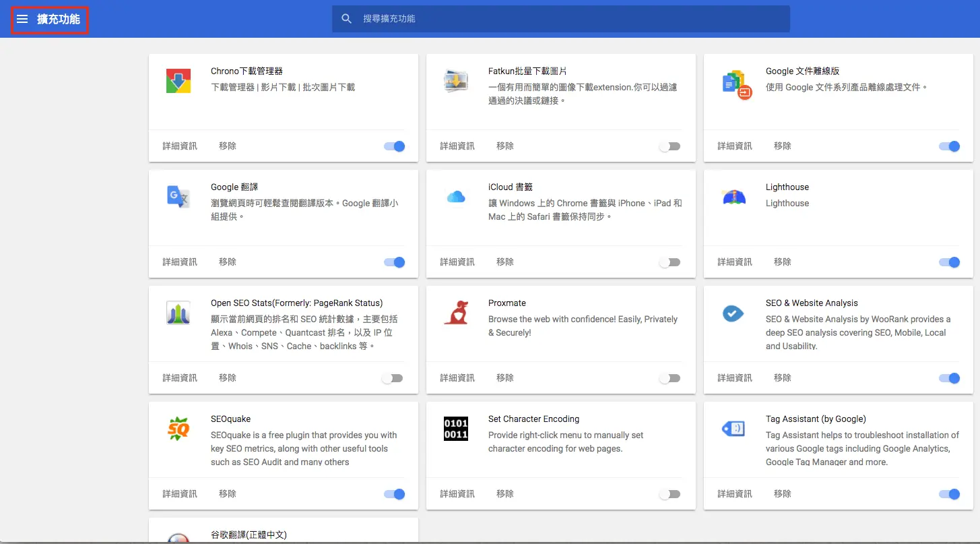The height and width of the screenshot is (544, 980).
Task: Enable the Fatkun批量下載圖片 toggle
Action: click(x=669, y=146)
